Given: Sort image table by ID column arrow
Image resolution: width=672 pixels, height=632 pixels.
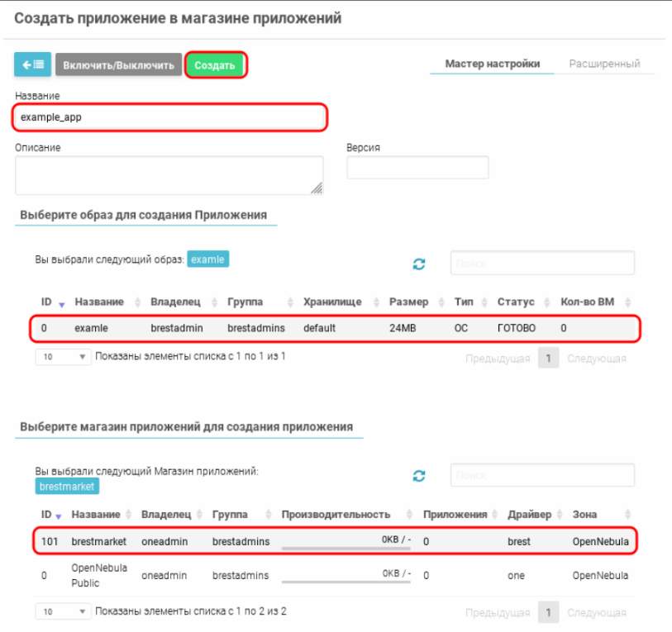Looking at the screenshot, I should (x=61, y=304).
